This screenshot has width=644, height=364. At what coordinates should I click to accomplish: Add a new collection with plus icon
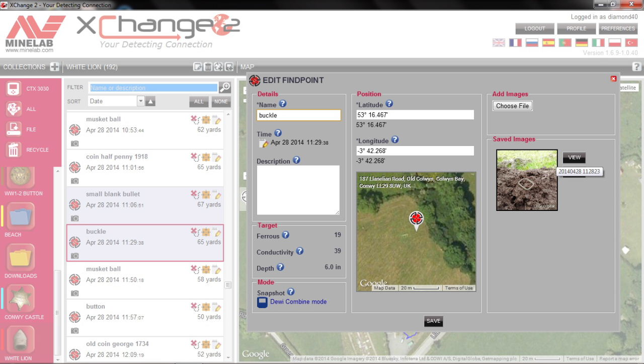[55, 67]
